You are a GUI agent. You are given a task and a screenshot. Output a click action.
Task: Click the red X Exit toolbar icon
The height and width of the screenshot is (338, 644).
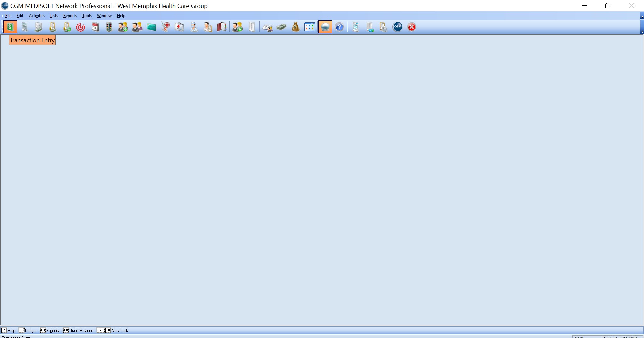[x=412, y=27]
